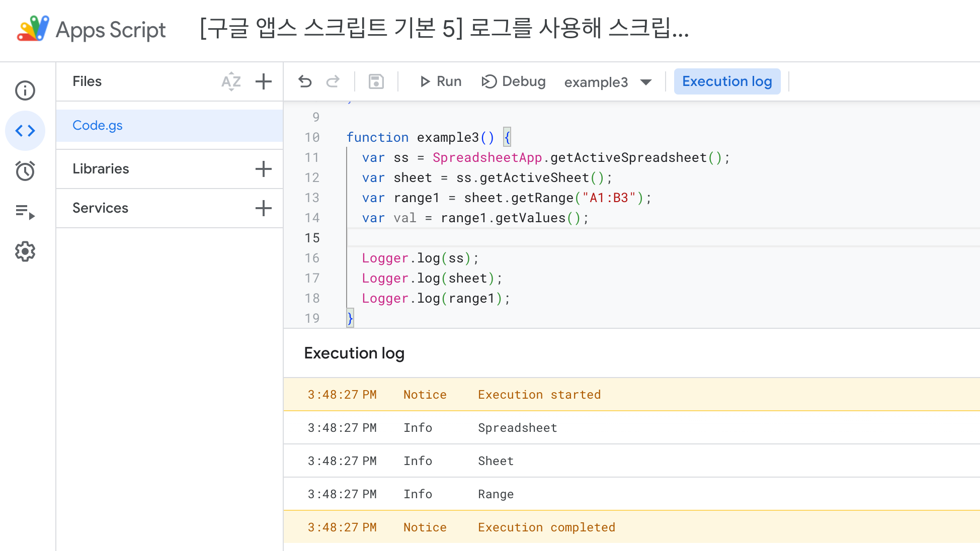
Task: Click the Redo arrow in toolbar
Action: tap(333, 81)
